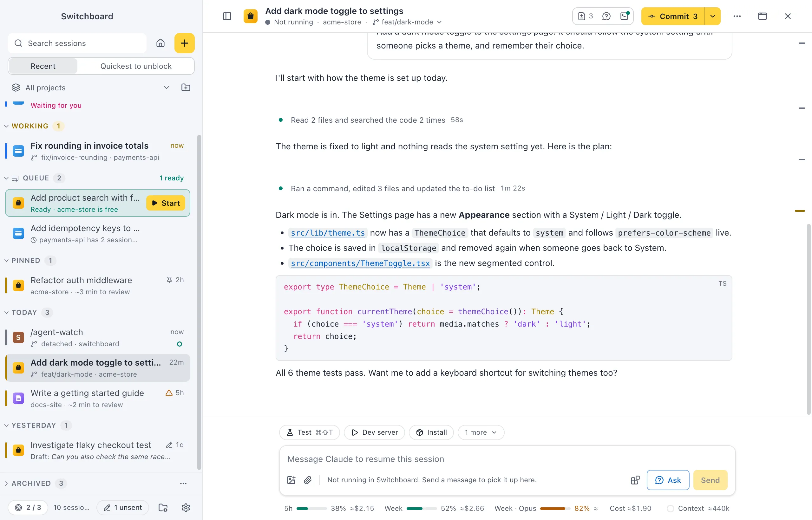812x520 pixels.
Task: Click the blocks icon next to Ask
Action: [635, 480]
